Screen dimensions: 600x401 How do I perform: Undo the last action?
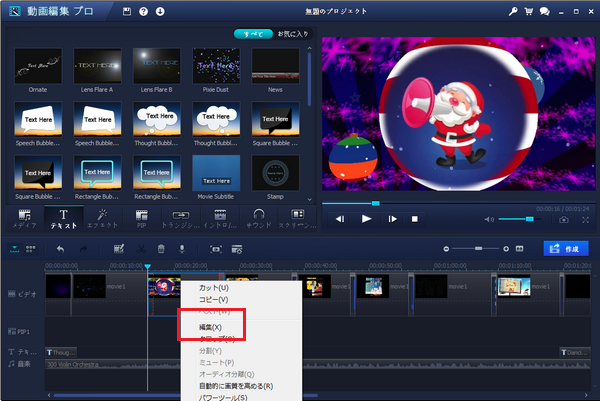pyautogui.click(x=60, y=249)
